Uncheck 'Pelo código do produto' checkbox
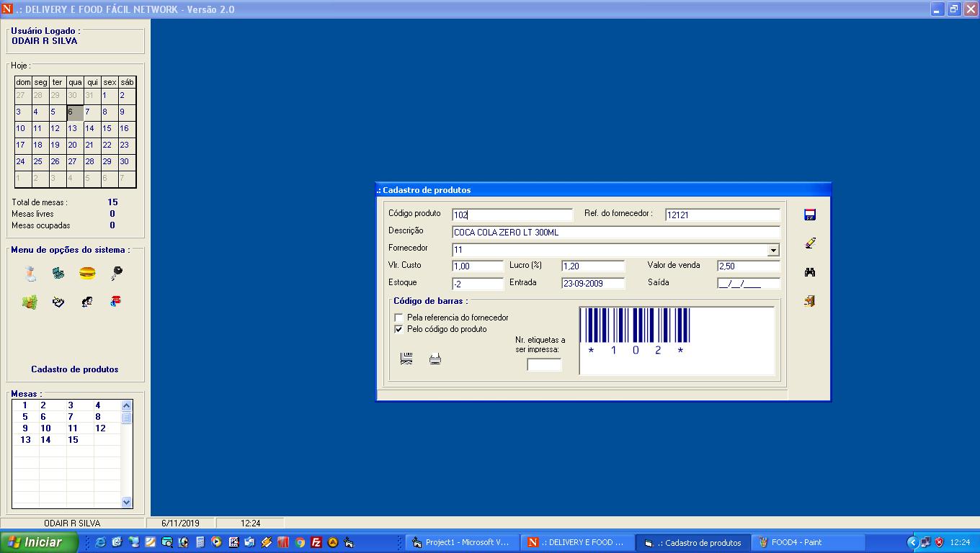The image size is (980, 553). (x=398, y=329)
